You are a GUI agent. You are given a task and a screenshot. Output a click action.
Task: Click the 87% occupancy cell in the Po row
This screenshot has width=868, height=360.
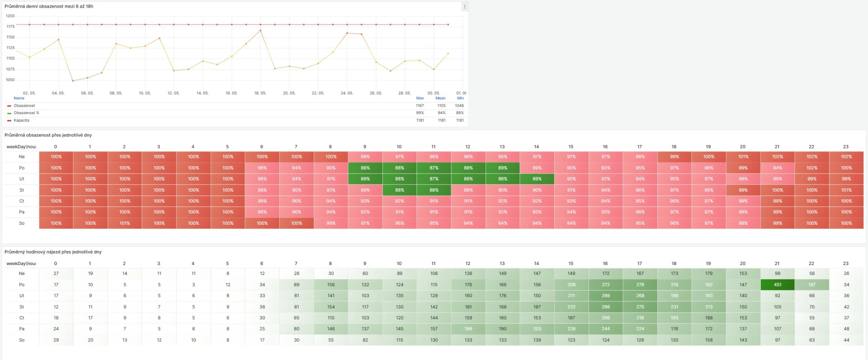(434, 168)
